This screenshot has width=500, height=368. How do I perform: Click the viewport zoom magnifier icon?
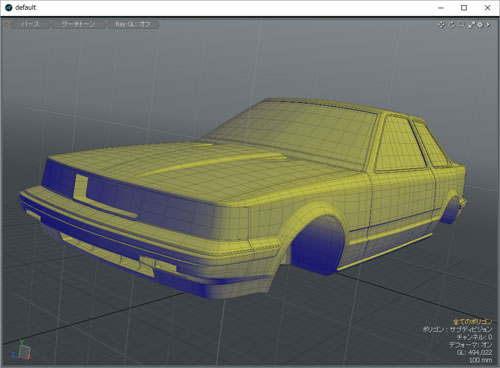coord(462,25)
